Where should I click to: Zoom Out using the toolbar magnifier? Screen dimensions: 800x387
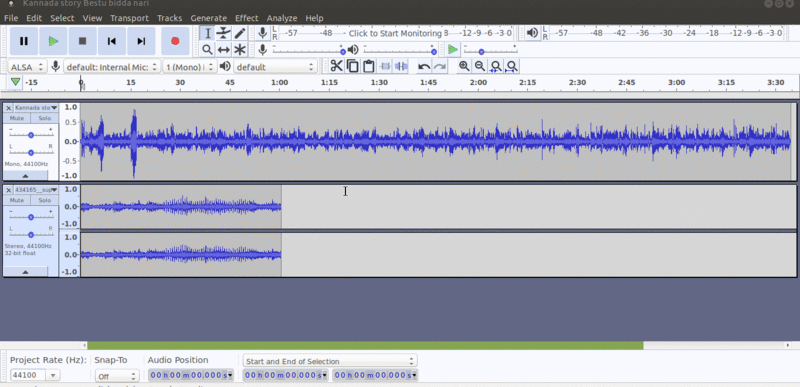point(480,66)
